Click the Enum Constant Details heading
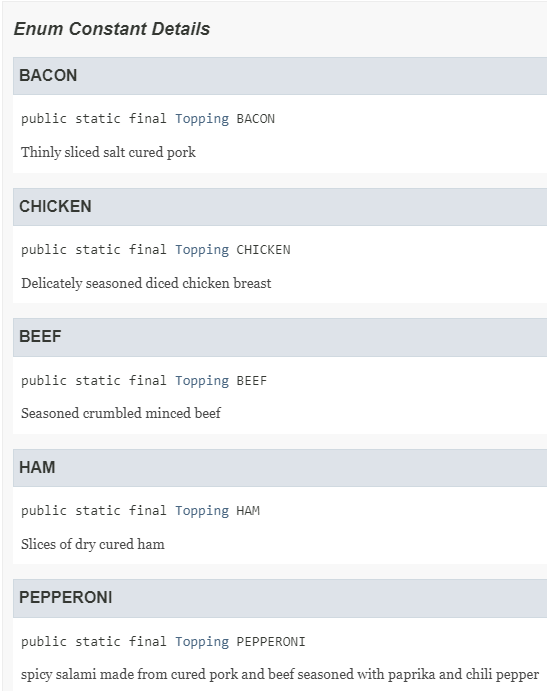 coord(112,29)
